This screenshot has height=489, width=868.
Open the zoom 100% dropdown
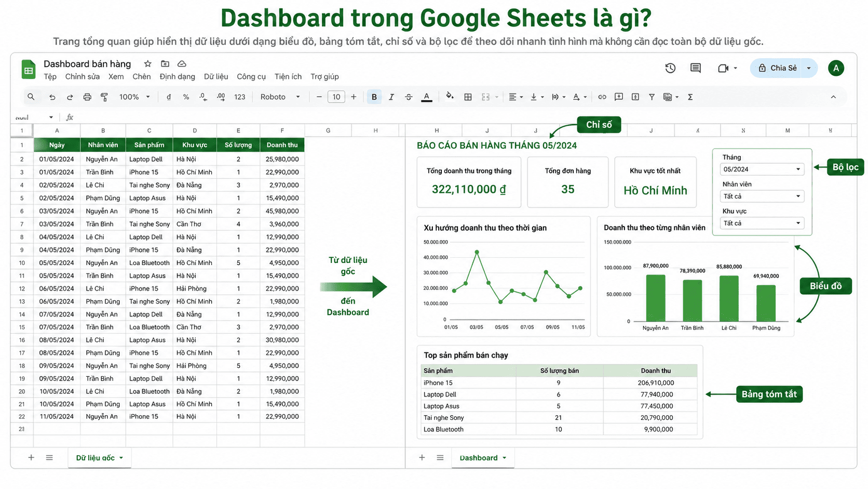pos(134,97)
